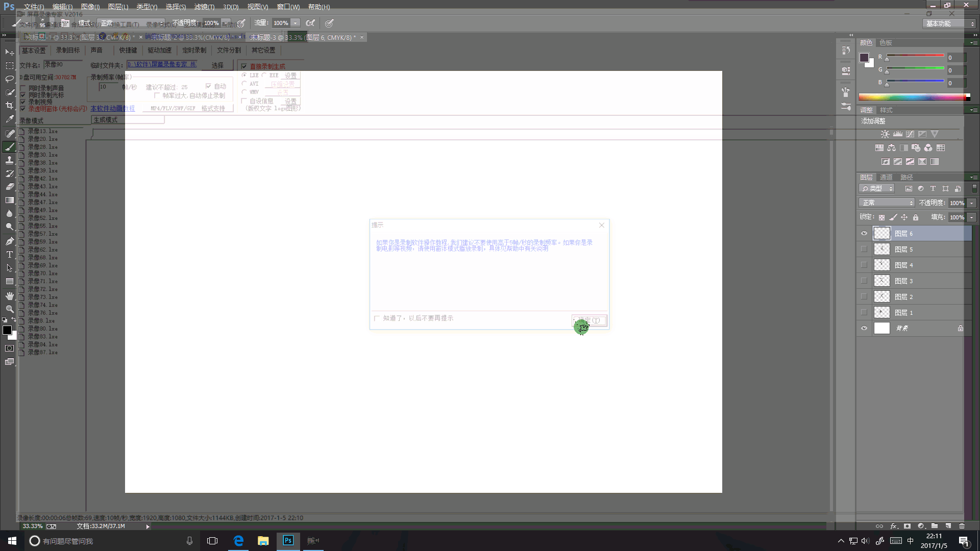
Task: Show layer 图层 5
Action: (x=864, y=249)
